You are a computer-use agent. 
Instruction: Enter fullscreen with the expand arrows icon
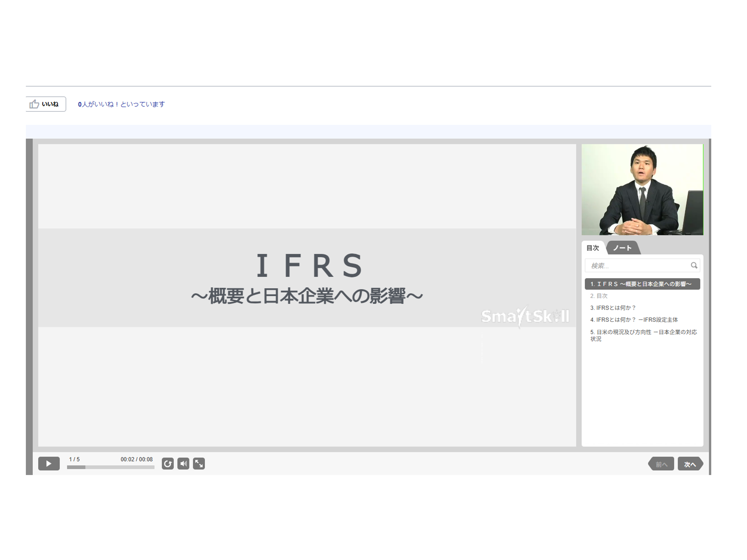coord(199,463)
